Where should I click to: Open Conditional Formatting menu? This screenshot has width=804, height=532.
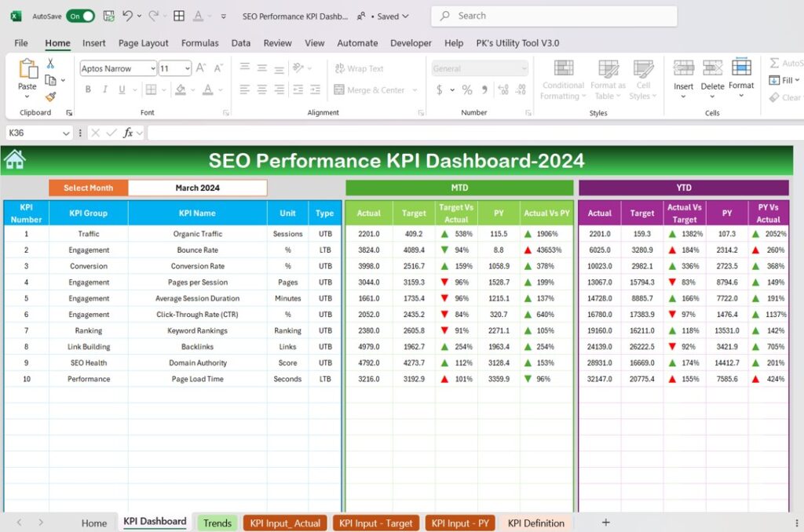[563, 80]
